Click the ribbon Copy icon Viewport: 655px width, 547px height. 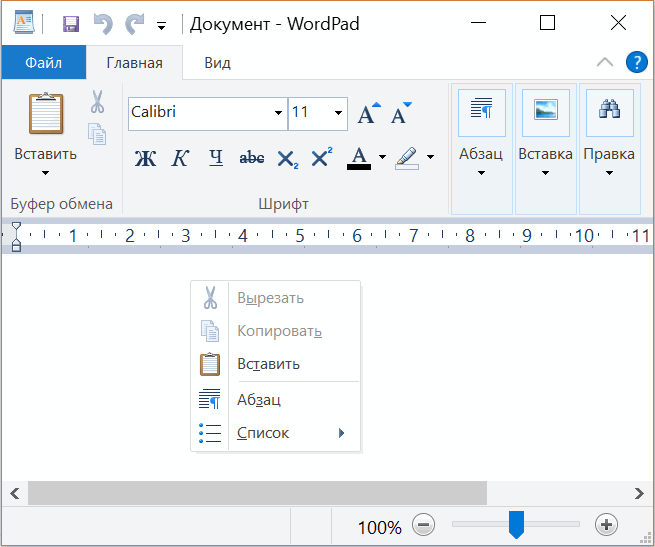(x=97, y=134)
